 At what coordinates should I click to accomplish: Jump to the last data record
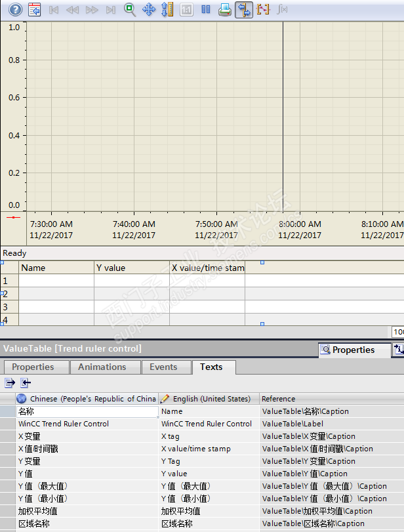click(x=111, y=10)
